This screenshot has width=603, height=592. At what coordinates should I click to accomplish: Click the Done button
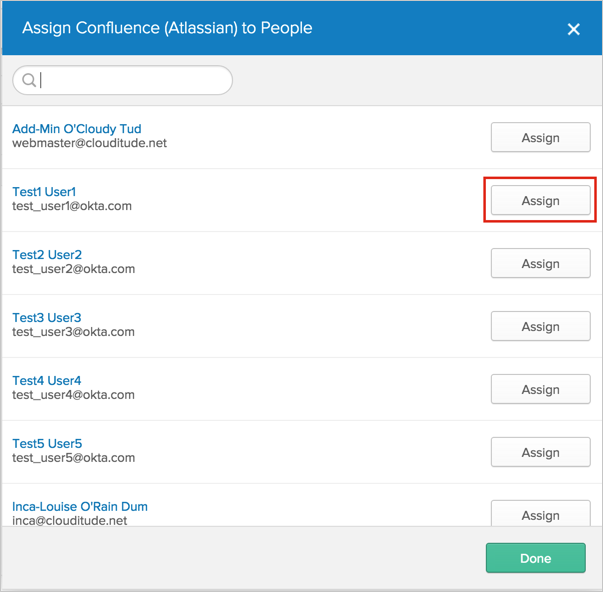click(x=535, y=558)
